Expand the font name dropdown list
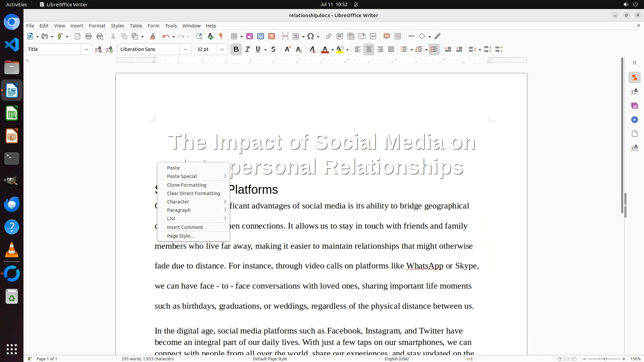644x362 pixels. coord(185,50)
